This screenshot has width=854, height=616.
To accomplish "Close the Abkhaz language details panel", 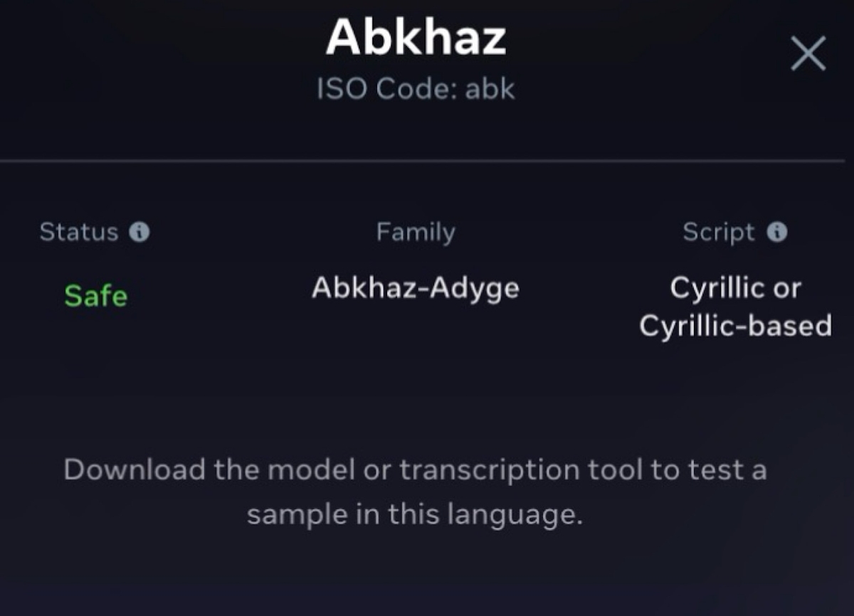I will (808, 54).
